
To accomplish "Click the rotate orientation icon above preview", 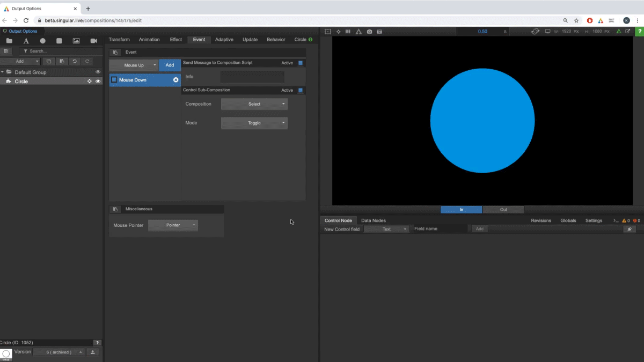I will (536, 32).
